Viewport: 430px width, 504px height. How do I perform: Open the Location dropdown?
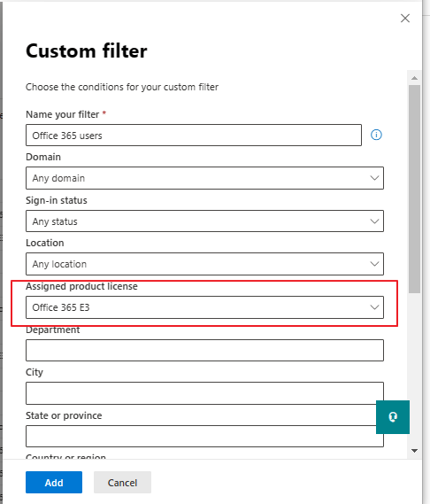point(204,264)
